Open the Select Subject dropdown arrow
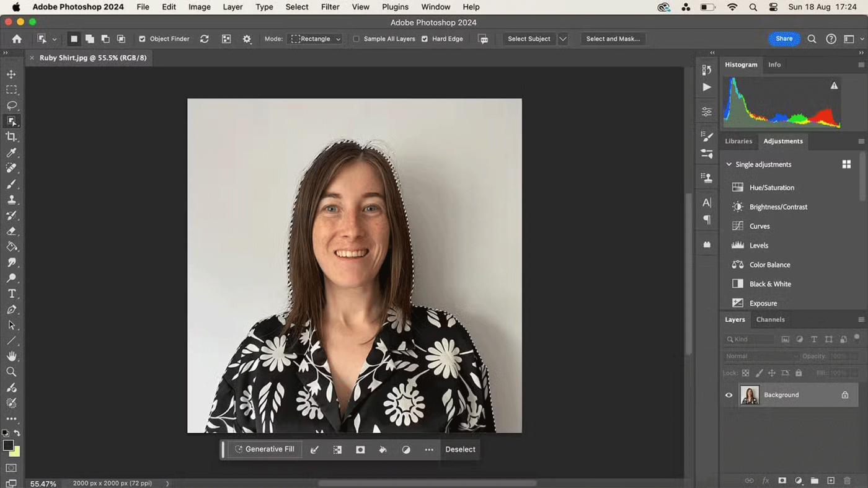This screenshot has width=868, height=488. [x=563, y=39]
